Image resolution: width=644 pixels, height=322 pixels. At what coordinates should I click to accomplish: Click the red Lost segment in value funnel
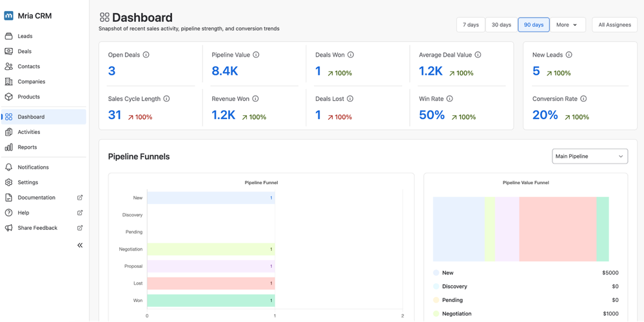tap(558, 229)
